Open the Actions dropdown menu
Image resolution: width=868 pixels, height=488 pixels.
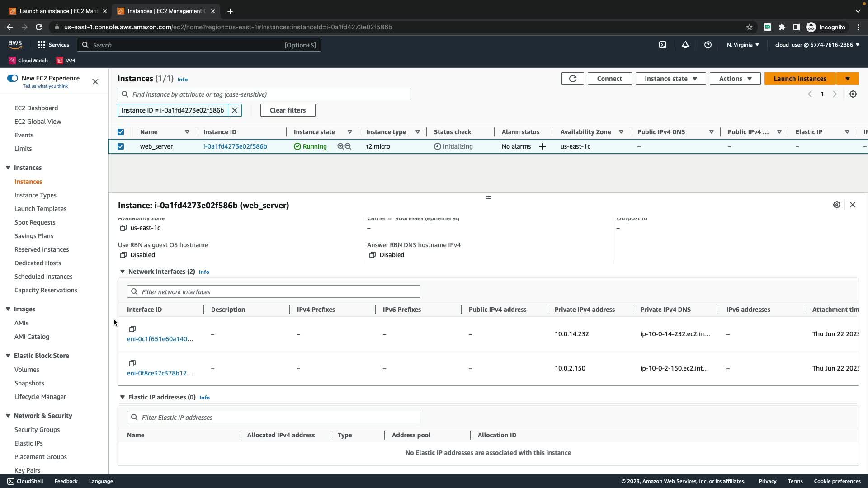click(735, 79)
